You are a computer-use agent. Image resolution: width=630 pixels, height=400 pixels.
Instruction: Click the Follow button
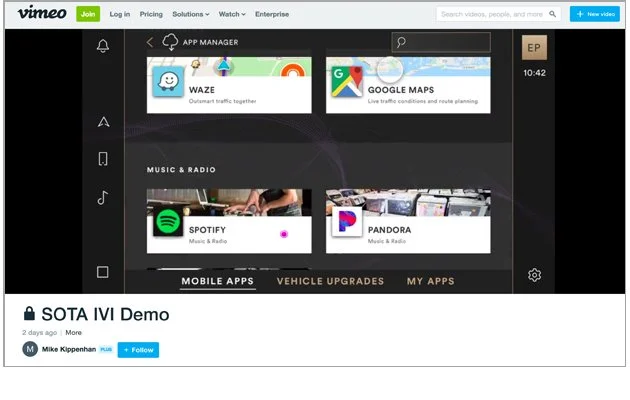point(138,350)
